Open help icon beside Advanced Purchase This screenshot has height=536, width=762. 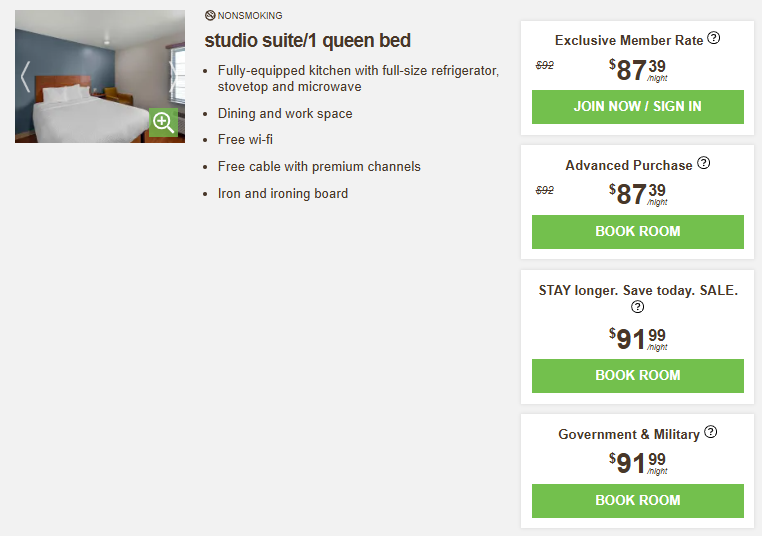coord(703,163)
